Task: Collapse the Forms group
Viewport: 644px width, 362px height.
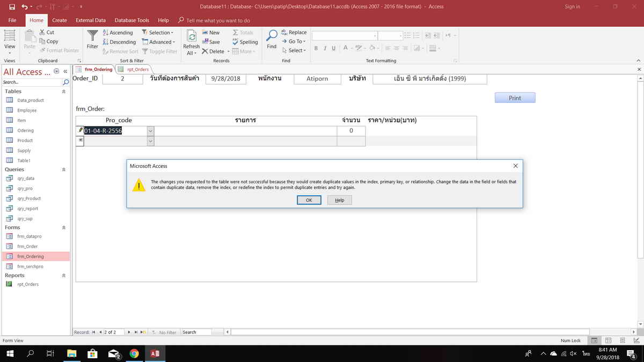Action: point(64,227)
